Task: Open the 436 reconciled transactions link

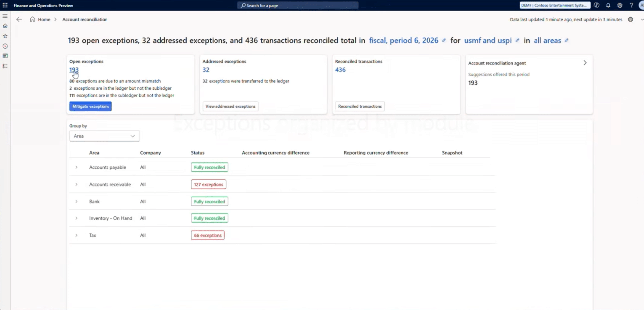Action: pyautogui.click(x=340, y=70)
